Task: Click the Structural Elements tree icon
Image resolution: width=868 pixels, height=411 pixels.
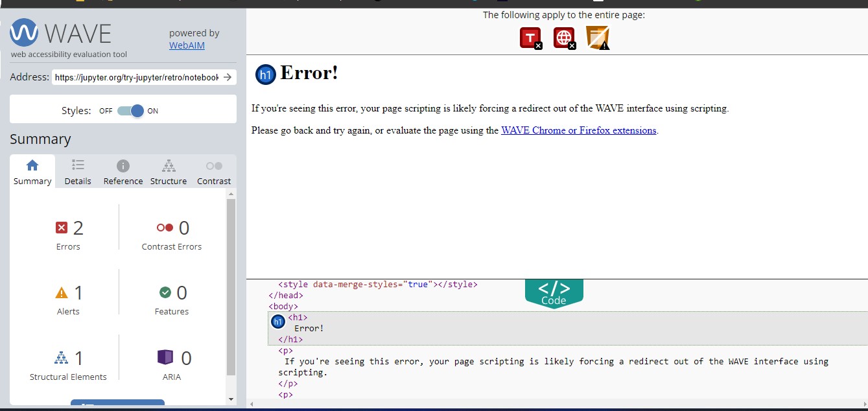Action: [63, 357]
